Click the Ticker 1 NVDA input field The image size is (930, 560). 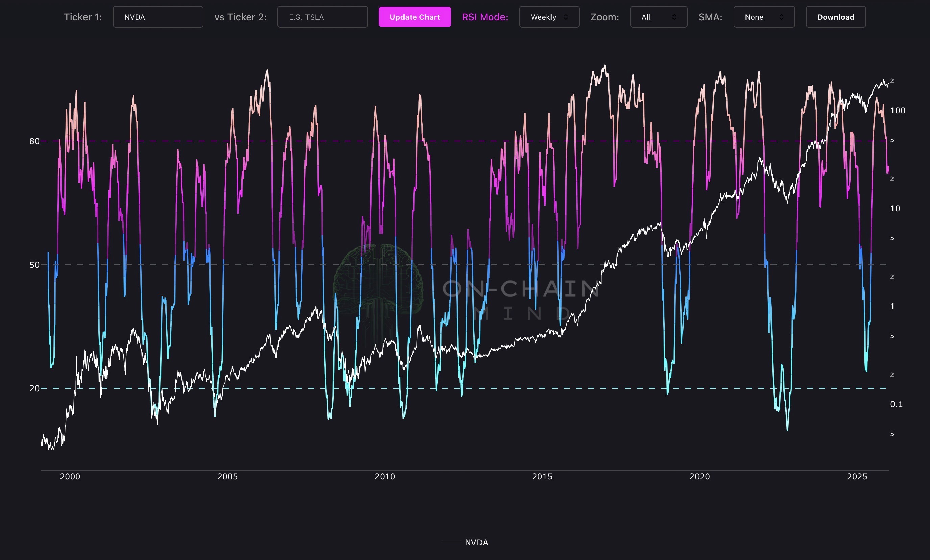click(158, 17)
